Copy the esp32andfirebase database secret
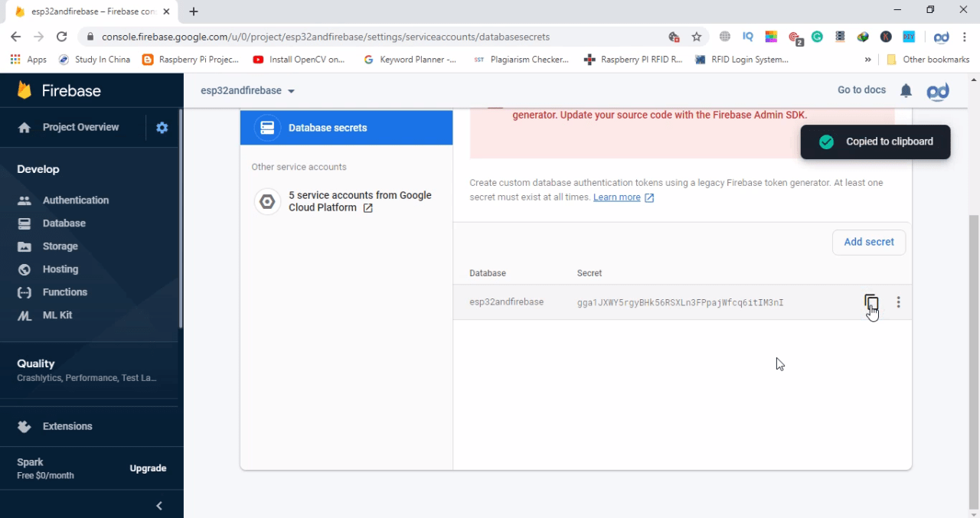980x518 pixels. (x=871, y=302)
